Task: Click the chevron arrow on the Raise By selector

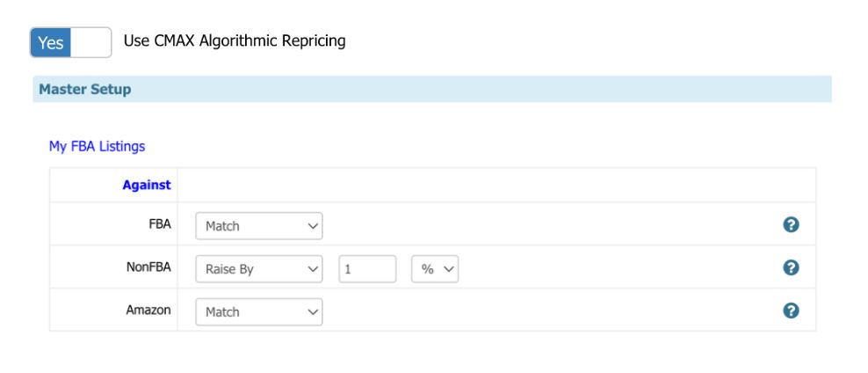Action: pos(314,269)
